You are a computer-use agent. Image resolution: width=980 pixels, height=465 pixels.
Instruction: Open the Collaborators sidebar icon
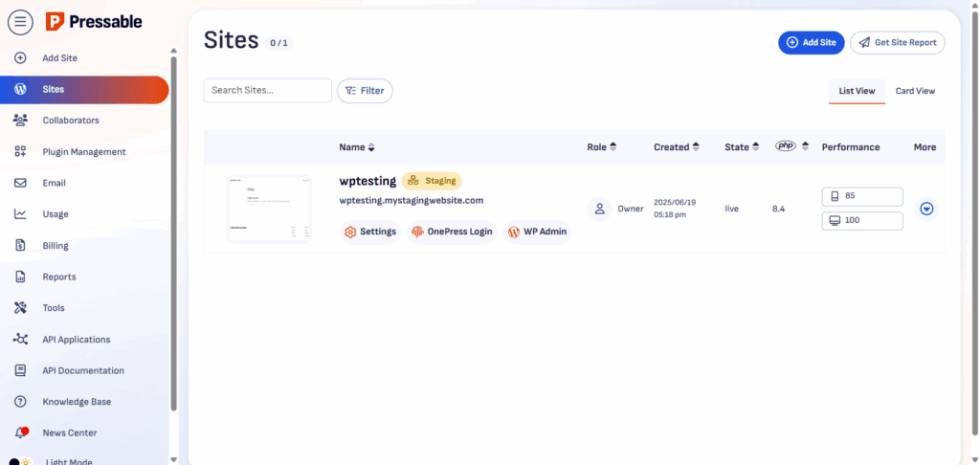[20, 121]
